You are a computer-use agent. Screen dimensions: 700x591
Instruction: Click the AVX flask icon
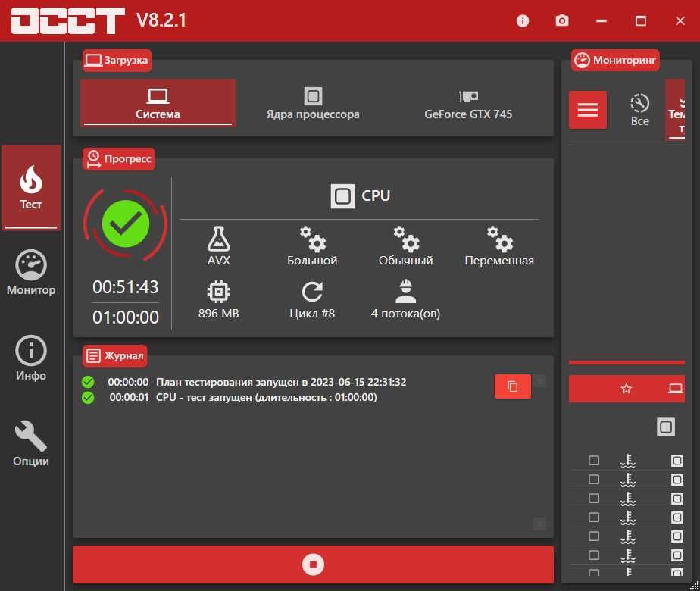(x=219, y=239)
